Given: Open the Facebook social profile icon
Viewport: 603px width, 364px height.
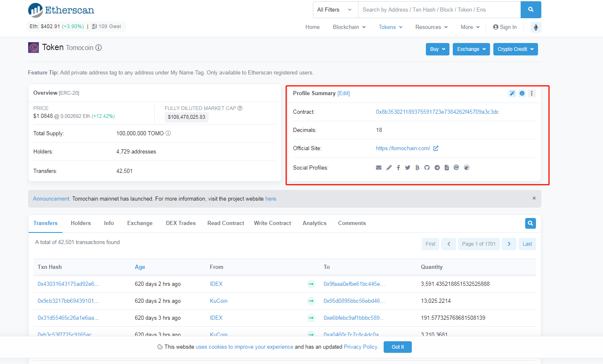Looking at the screenshot, I should click(x=398, y=168).
